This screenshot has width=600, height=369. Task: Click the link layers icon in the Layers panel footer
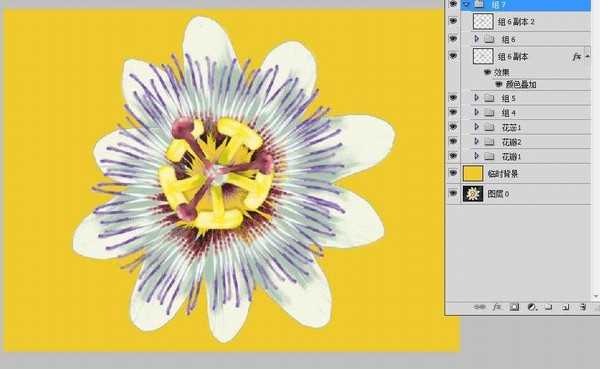[479, 307]
